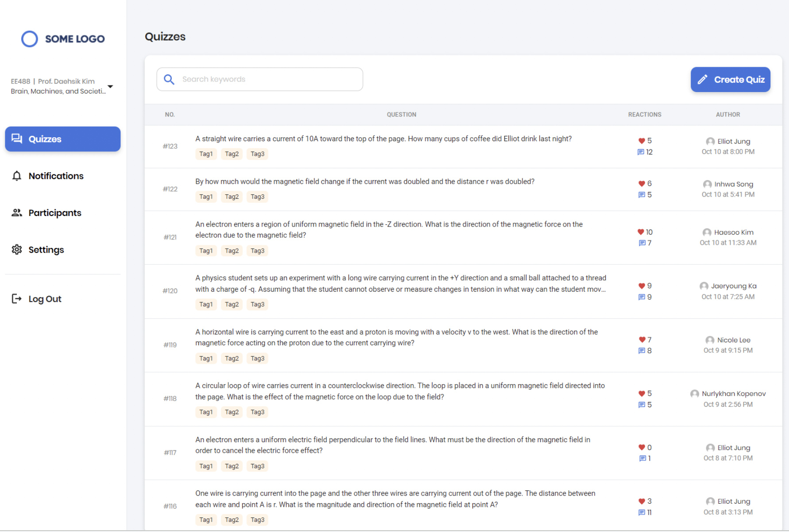The width and height of the screenshot is (789, 532).
Task: Click the magnifier search icon
Action: coord(169,79)
